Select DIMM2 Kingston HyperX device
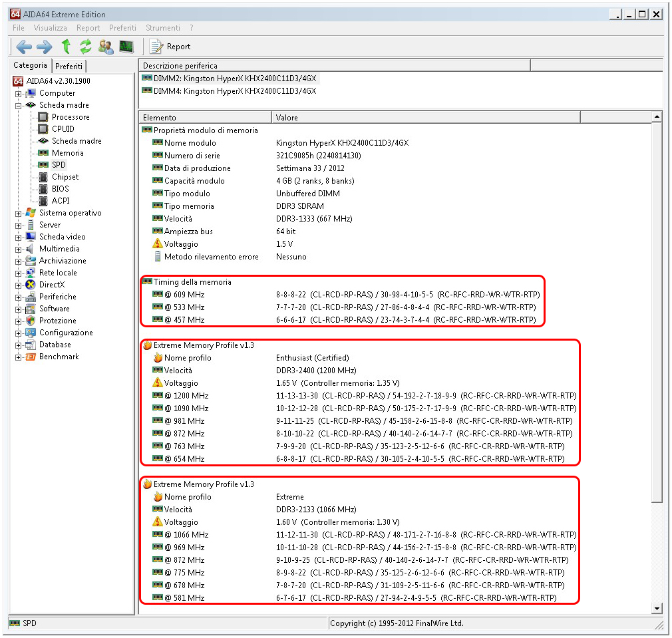The height and width of the screenshot is (638, 672). tap(230, 79)
